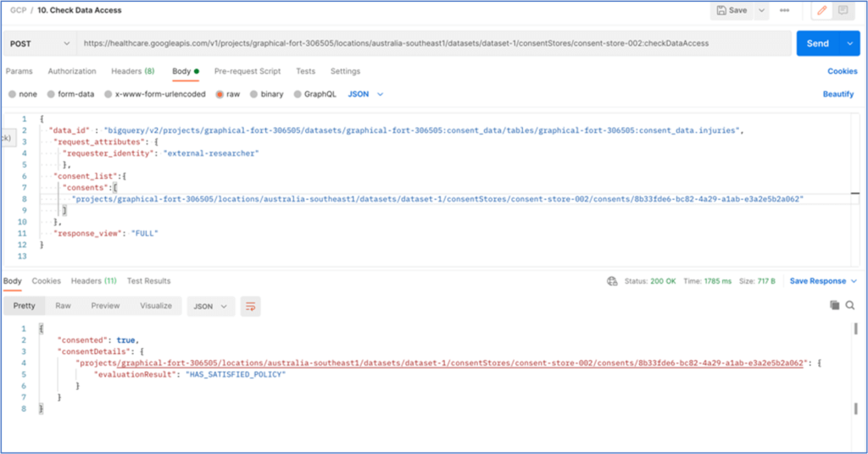
Task: Send the request
Action: (818, 44)
